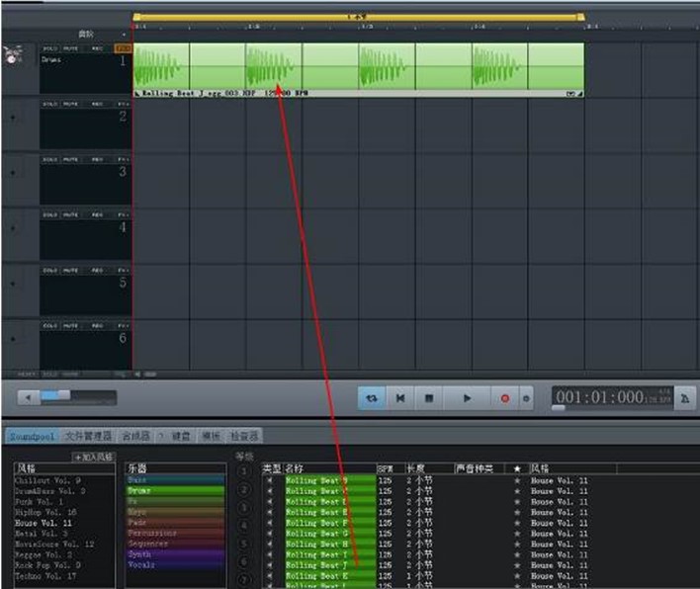Screen dimensions: 700x589
Task: Click the skip-to-start transport button
Action: tap(400, 398)
